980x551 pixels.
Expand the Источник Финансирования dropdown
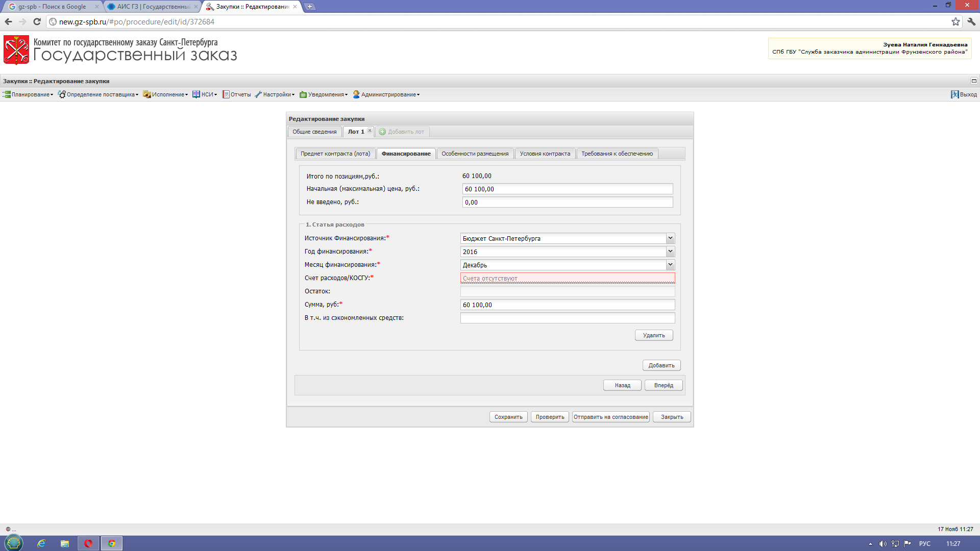click(x=670, y=238)
